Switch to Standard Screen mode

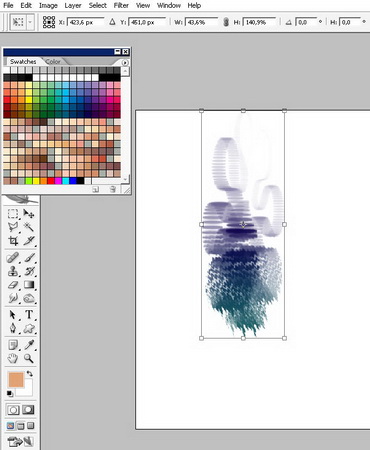point(11,426)
